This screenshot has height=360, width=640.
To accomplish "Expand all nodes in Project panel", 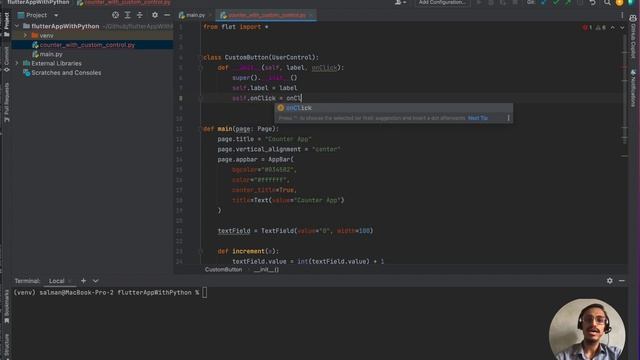I will pyautogui.click(x=127, y=15).
